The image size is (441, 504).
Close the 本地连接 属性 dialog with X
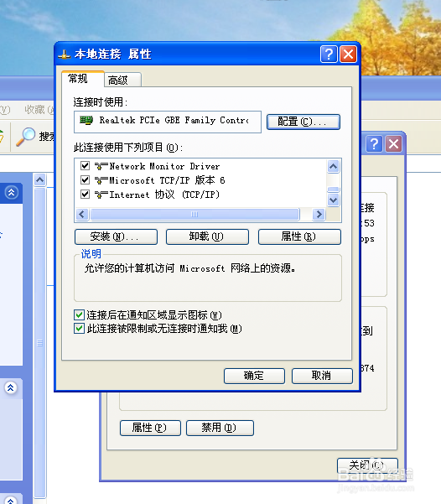click(x=349, y=54)
